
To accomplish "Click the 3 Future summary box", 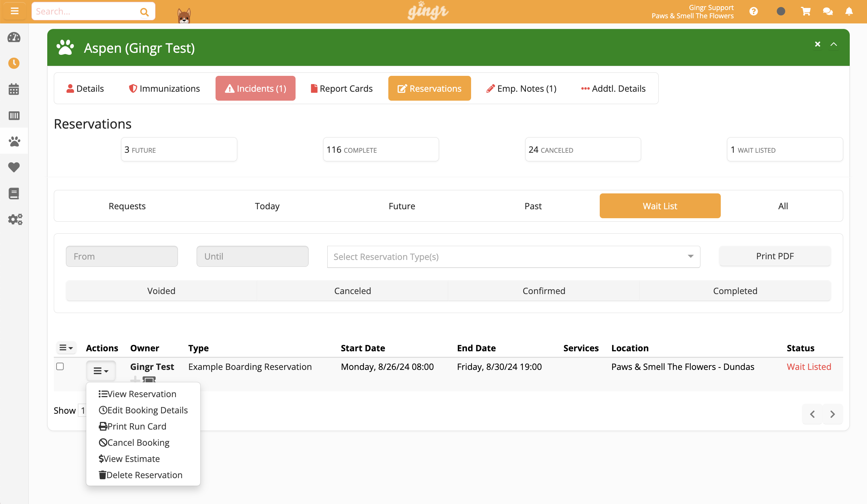I will click(179, 150).
